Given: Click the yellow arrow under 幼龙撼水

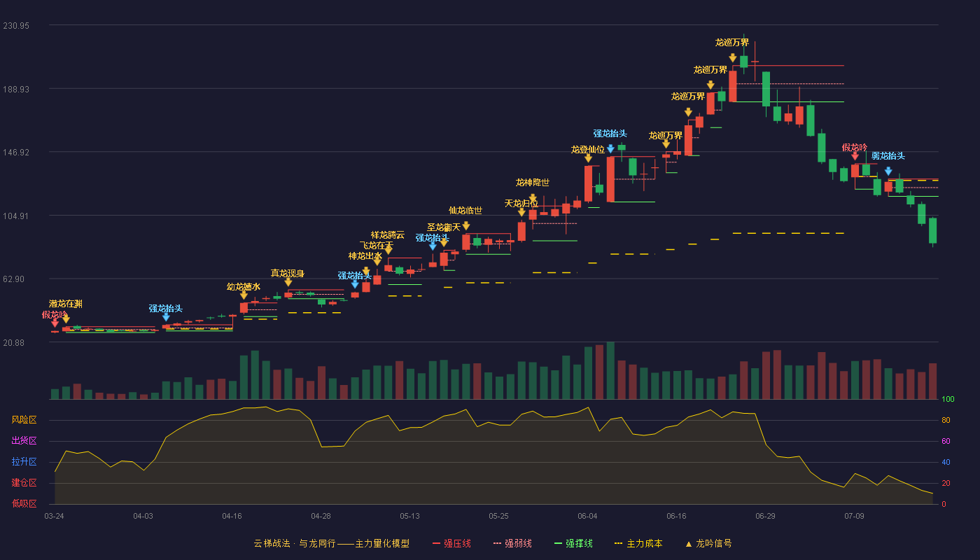Looking at the screenshot, I should [x=244, y=295].
